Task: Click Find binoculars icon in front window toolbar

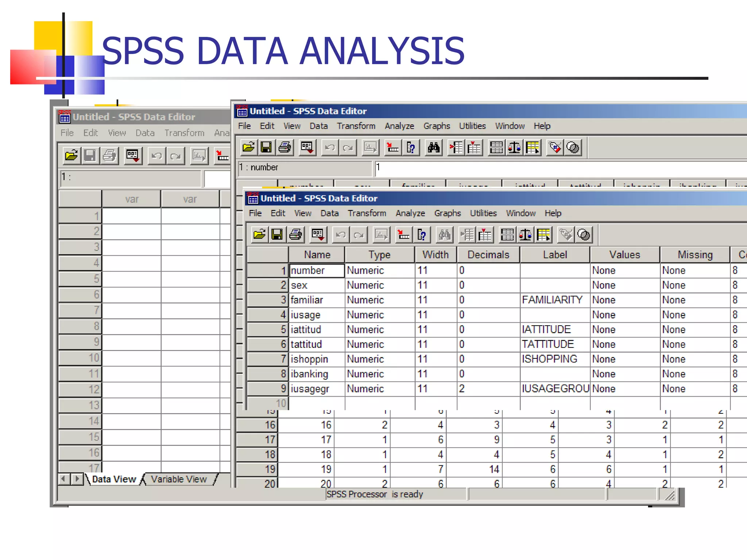Action: click(444, 234)
